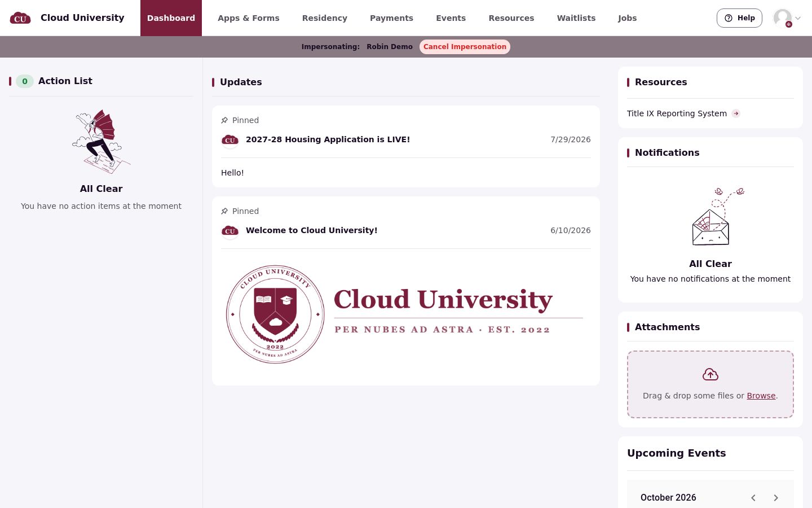Click the Help button
812x508 pixels.
coord(739,18)
